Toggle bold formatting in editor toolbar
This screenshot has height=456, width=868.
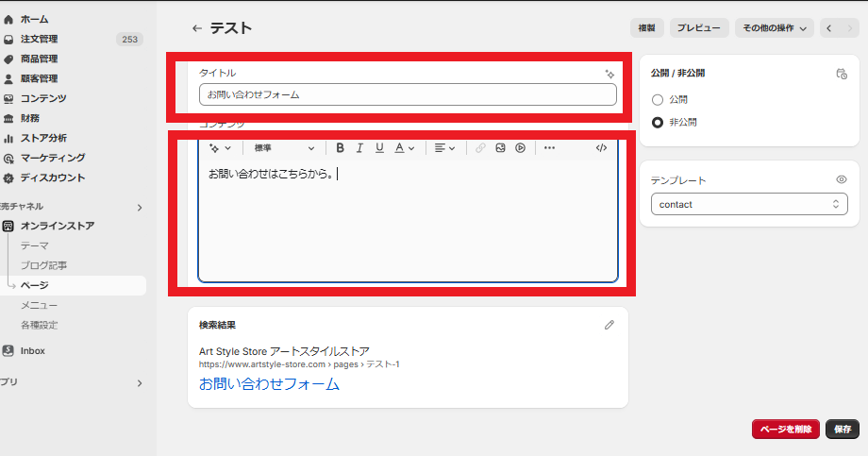pos(340,148)
